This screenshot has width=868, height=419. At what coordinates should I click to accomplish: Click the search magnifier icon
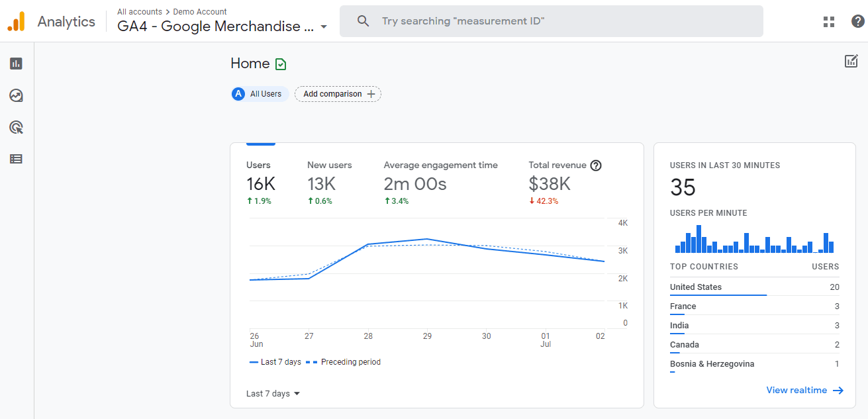click(363, 21)
